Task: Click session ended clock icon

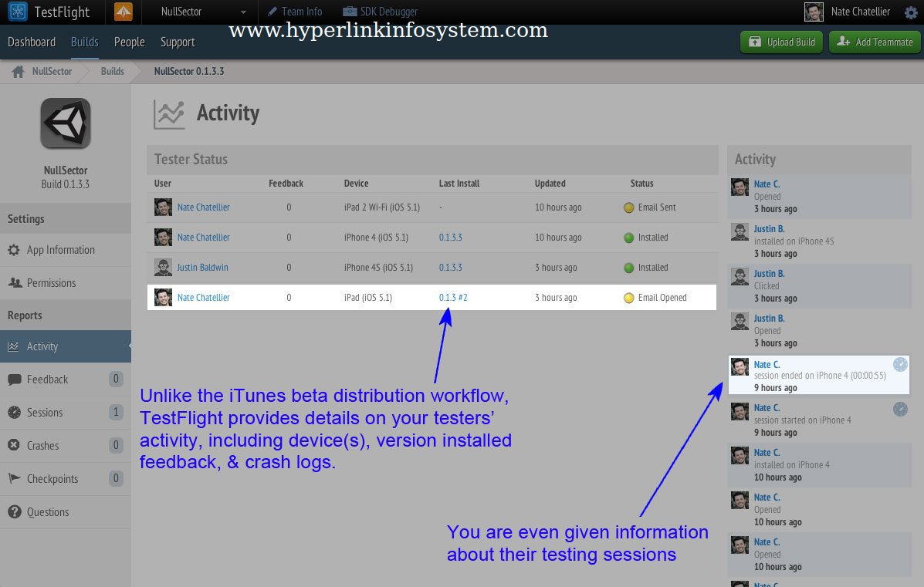Action: [900, 364]
